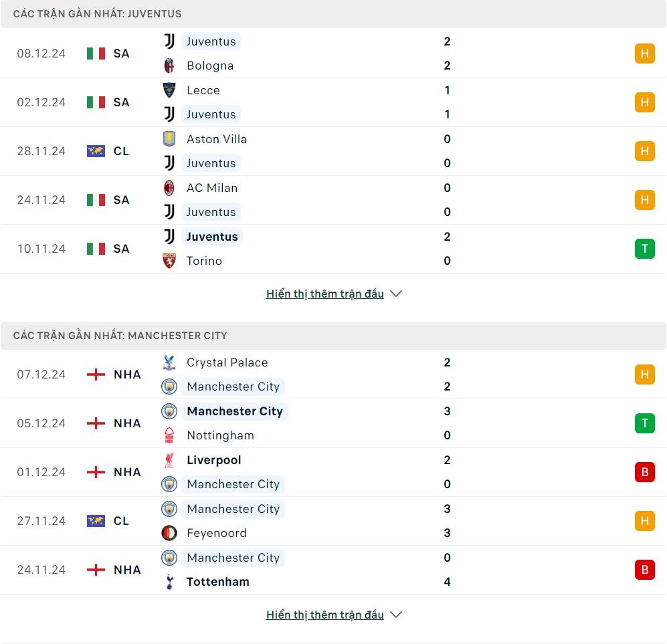Open 'Hiển thị thêm trận đấu' under Juventus

(325, 294)
